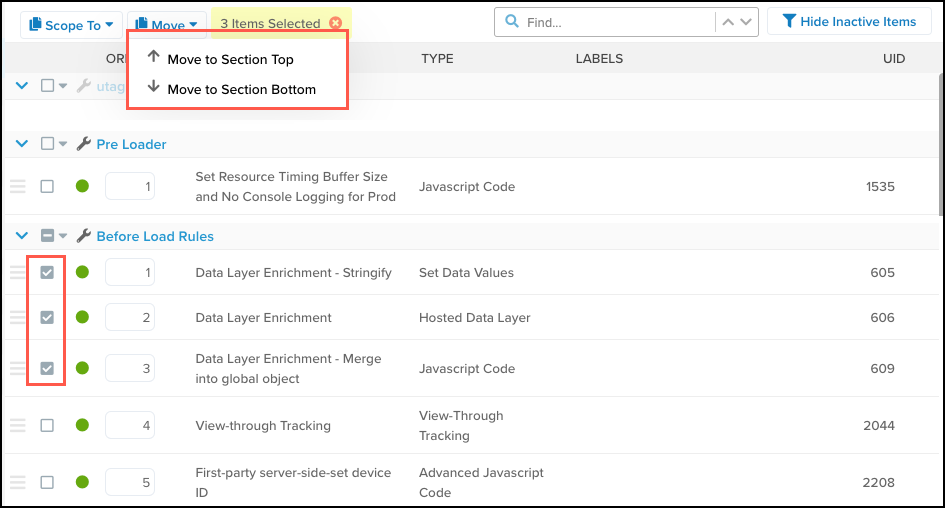Click the wrench icon beside Before Load Rules
945x508 pixels.
(x=83, y=236)
